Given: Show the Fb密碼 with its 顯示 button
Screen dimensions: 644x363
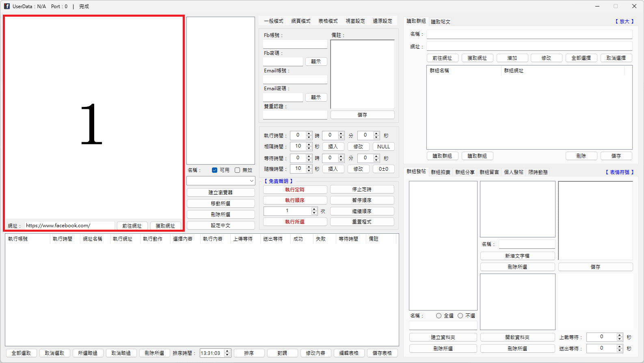Looking at the screenshot, I should tap(316, 62).
